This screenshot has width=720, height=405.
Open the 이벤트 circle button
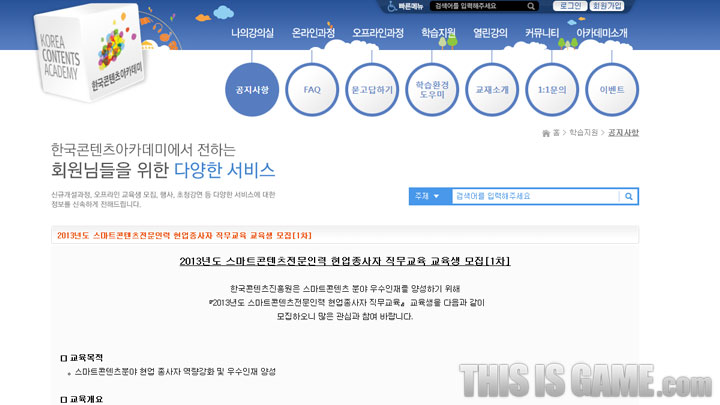point(612,89)
